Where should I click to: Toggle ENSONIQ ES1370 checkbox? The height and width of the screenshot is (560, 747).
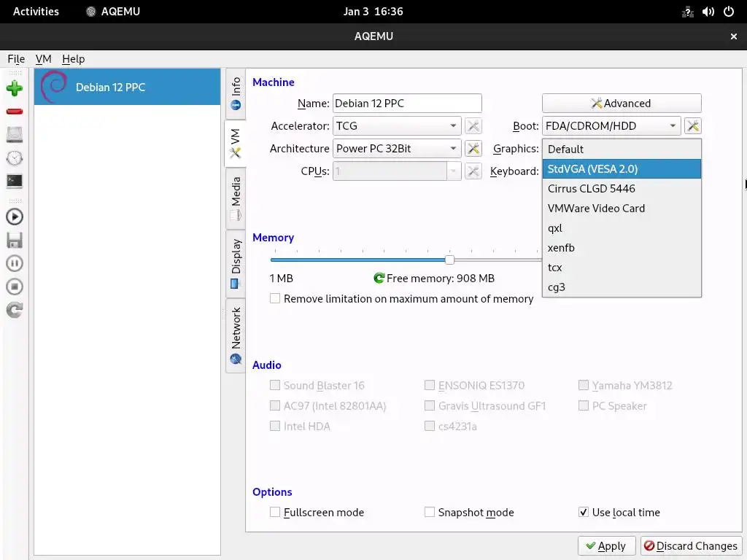tap(429, 385)
